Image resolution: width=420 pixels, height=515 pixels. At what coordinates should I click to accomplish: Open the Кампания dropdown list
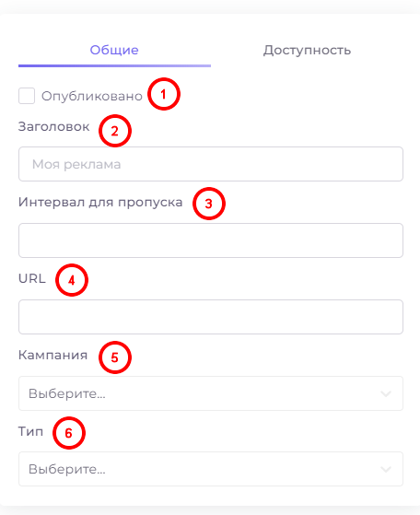(211, 393)
